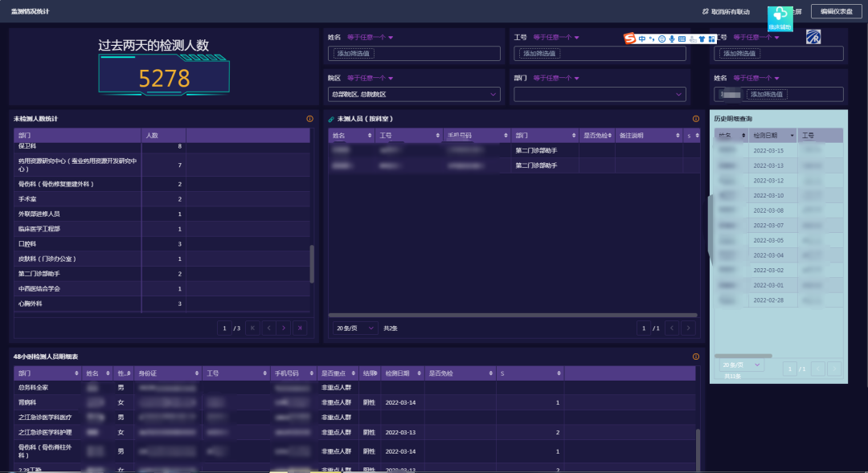Sort 48小时 table by 身份证 column
Viewport: 868px width, 473px height.
coord(197,373)
